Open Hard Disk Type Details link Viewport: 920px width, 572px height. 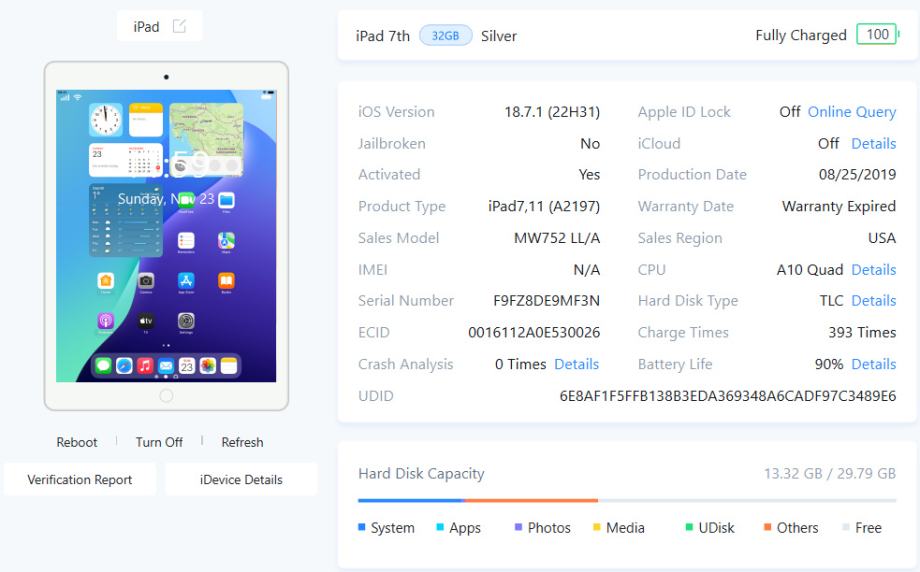click(873, 300)
